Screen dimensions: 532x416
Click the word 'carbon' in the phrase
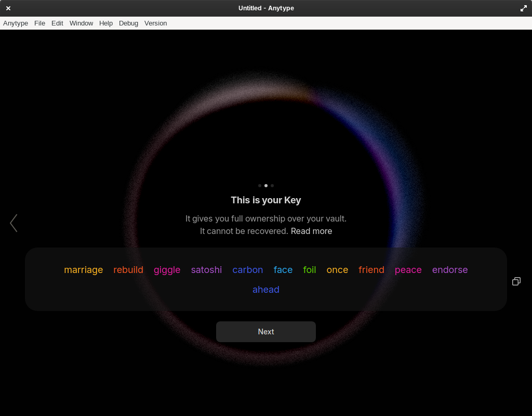click(248, 270)
